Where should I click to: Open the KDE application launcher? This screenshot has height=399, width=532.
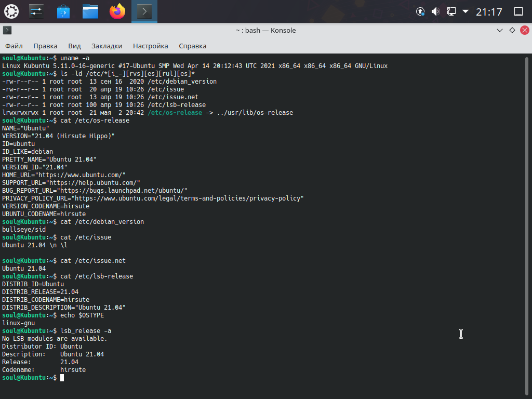coord(11,11)
